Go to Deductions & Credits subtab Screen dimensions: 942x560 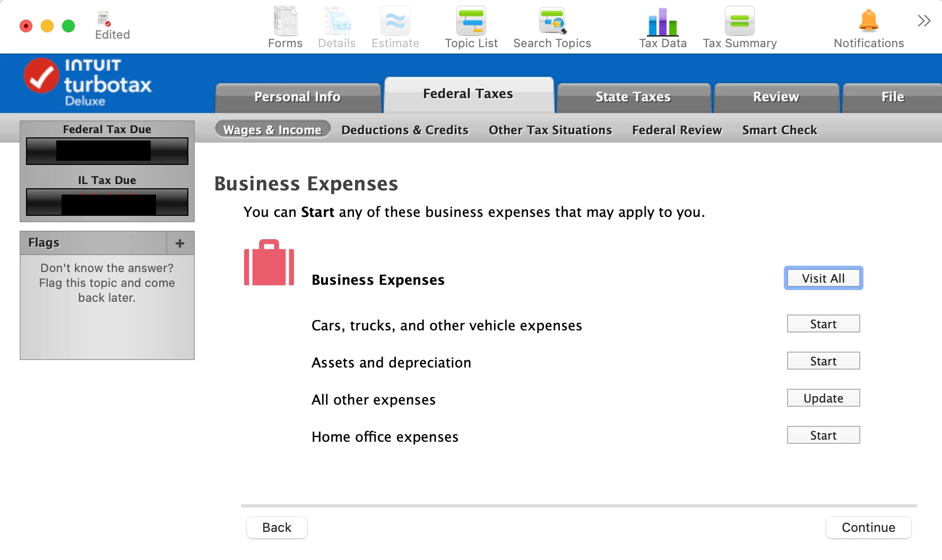(405, 130)
